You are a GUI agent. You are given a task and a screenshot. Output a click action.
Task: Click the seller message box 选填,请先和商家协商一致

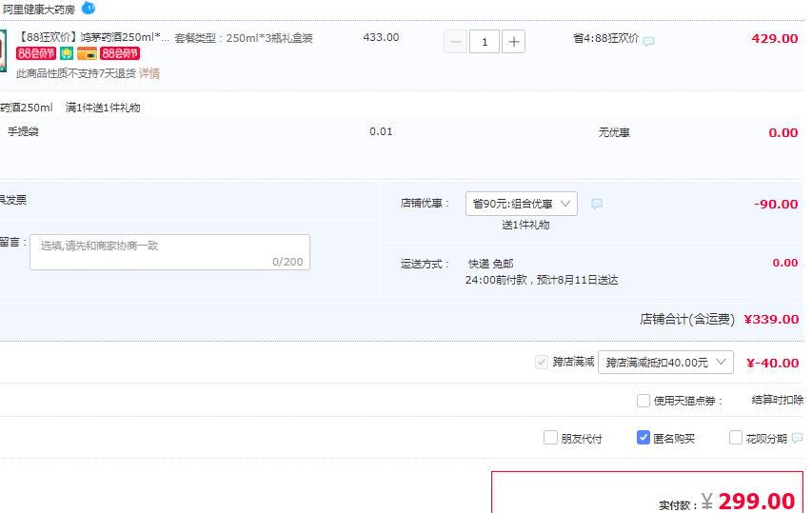(169, 252)
